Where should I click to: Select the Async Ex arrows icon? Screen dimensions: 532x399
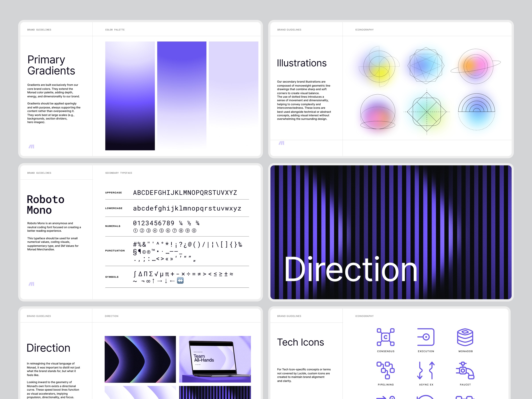[x=426, y=370]
